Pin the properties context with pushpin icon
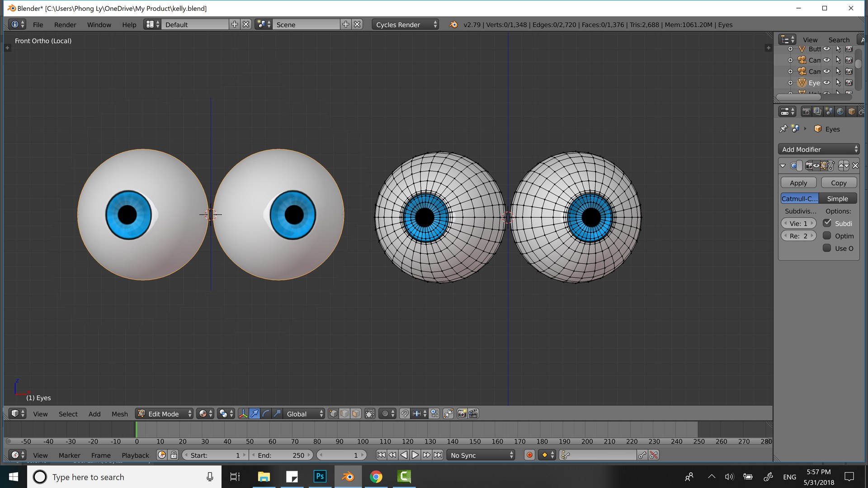 [x=783, y=129]
